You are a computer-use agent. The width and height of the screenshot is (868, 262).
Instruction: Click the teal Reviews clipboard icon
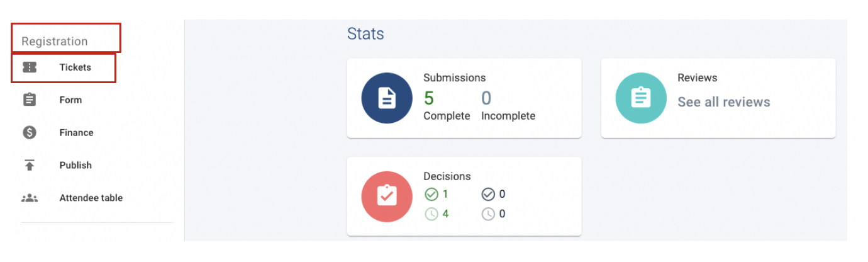point(641,98)
